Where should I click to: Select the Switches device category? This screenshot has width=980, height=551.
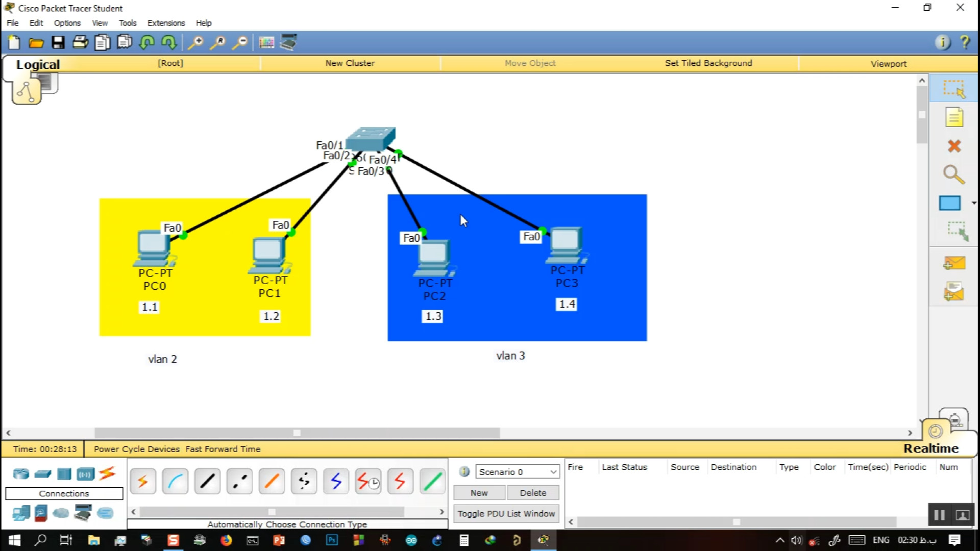click(43, 474)
